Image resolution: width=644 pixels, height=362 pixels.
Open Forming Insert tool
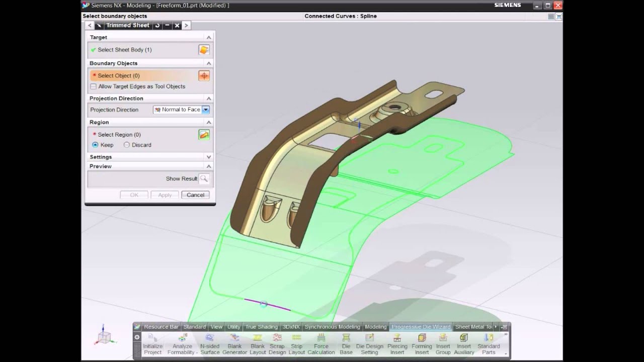pos(422,343)
